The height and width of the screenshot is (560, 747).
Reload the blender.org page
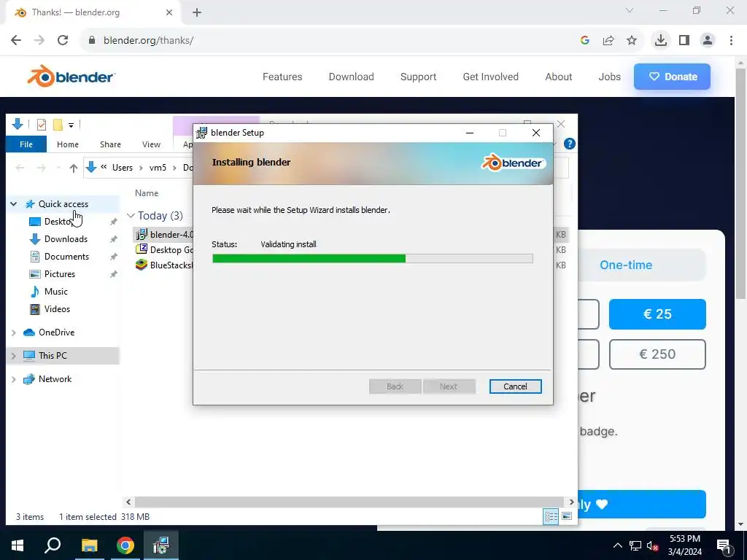coord(63,40)
